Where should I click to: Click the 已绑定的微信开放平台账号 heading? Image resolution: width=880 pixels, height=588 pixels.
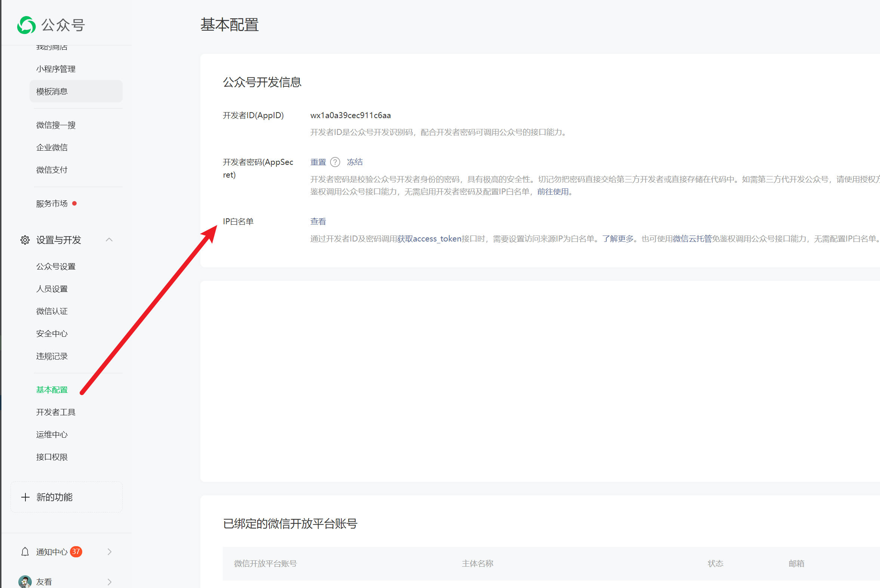click(290, 523)
